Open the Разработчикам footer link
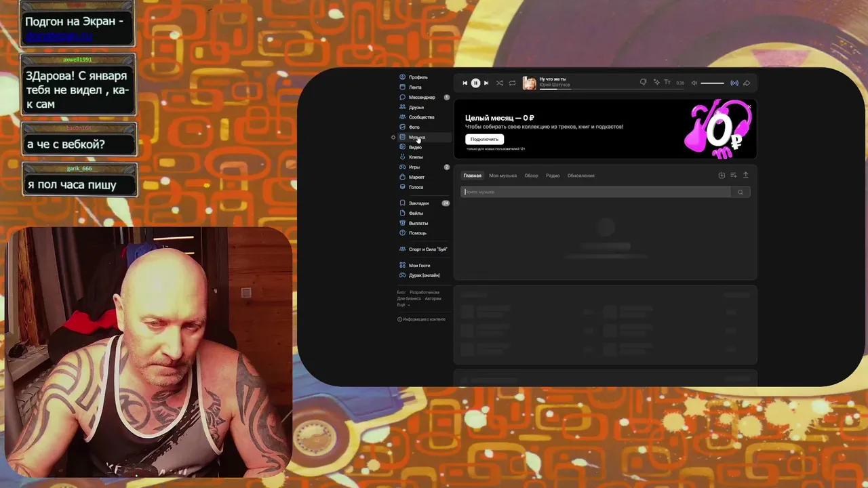 click(x=425, y=292)
